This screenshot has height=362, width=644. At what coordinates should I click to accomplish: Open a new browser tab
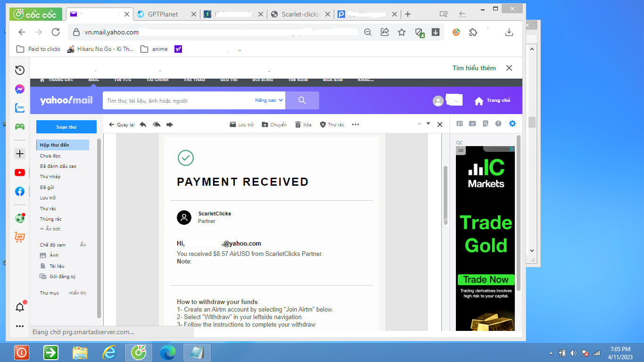pos(408,14)
